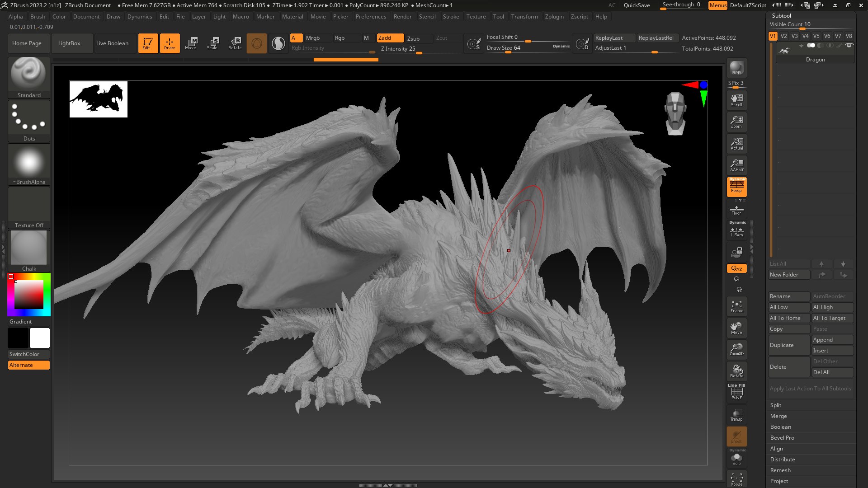Select the Dragon subtool entry
The width and height of the screenshot is (868, 488).
(x=815, y=53)
